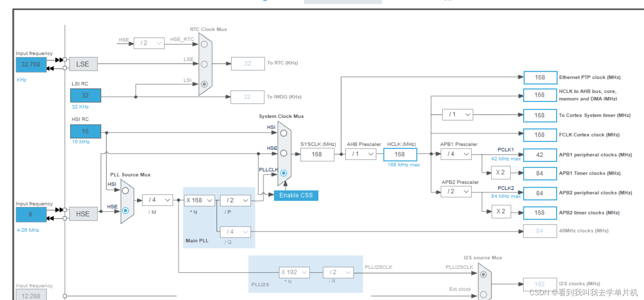Click the LSE oscillator block
Viewport: 644px width, 300px height.
(83, 64)
